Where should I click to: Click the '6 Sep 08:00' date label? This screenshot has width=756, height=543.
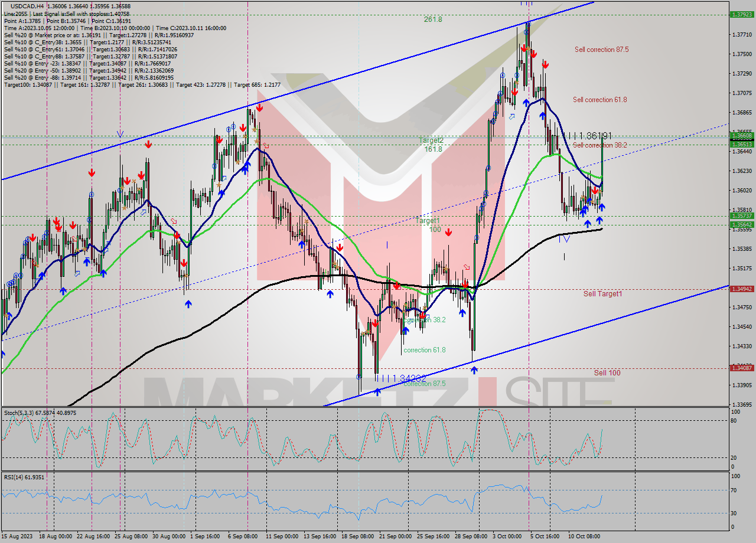pyautogui.click(x=242, y=537)
